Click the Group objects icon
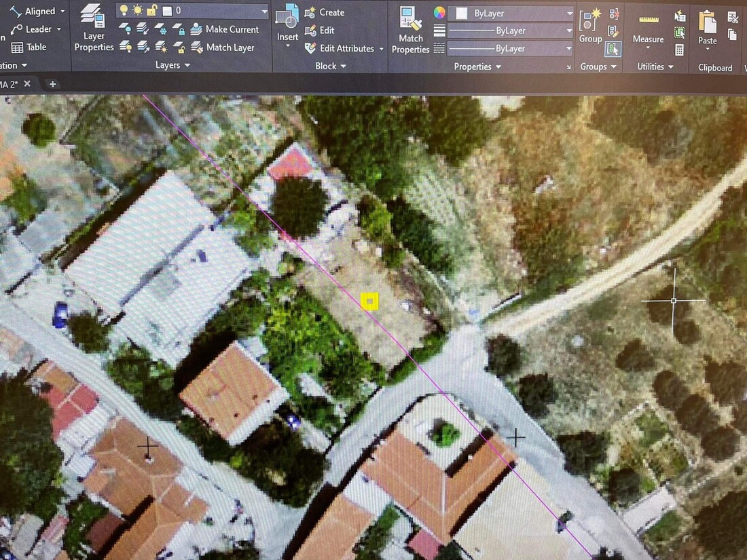This screenshot has height=560, width=747. point(589,21)
